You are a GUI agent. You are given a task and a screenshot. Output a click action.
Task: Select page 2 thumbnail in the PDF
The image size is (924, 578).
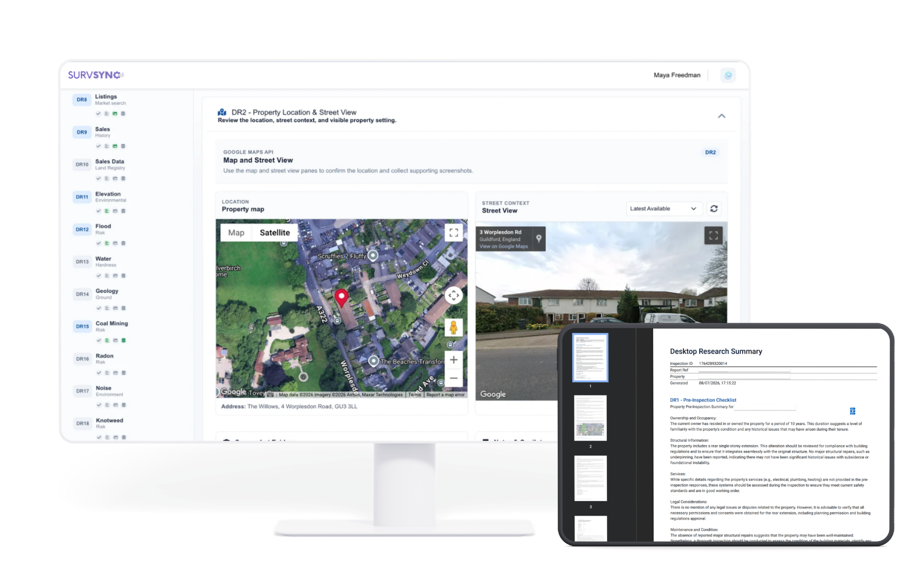[x=590, y=418]
